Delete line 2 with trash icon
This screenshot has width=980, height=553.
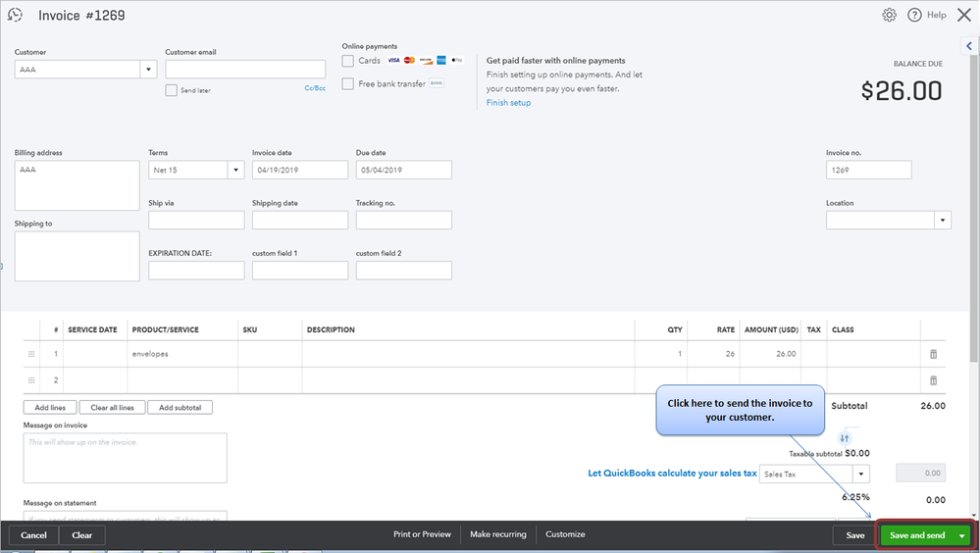[x=933, y=380]
